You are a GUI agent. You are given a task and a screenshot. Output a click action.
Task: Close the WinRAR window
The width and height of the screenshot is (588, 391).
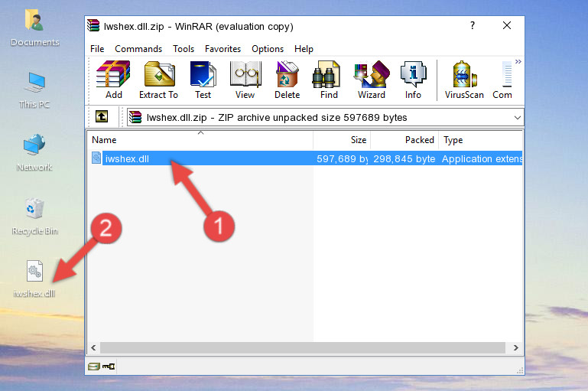pyautogui.click(x=507, y=25)
